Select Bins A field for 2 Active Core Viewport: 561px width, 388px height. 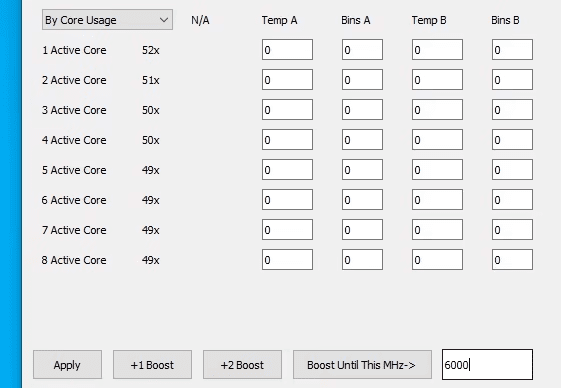(x=362, y=79)
